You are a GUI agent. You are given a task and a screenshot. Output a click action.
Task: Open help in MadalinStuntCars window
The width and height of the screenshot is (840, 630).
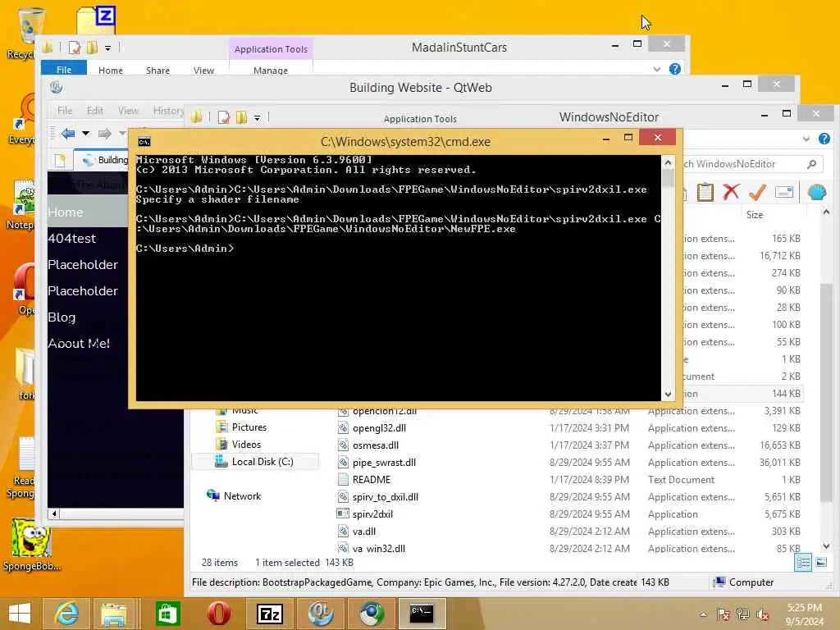pos(675,69)
